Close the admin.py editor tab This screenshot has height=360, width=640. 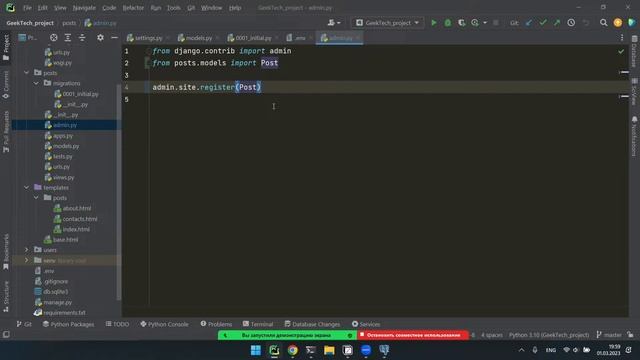(x=358, y=38)
